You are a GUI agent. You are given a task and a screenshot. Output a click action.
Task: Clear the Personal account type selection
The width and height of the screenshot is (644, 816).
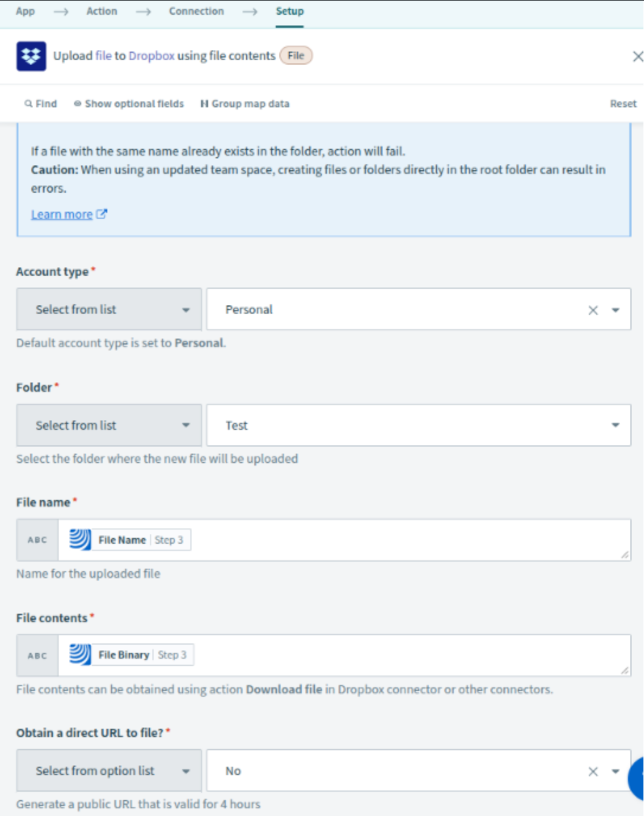(x=592, y=310)
